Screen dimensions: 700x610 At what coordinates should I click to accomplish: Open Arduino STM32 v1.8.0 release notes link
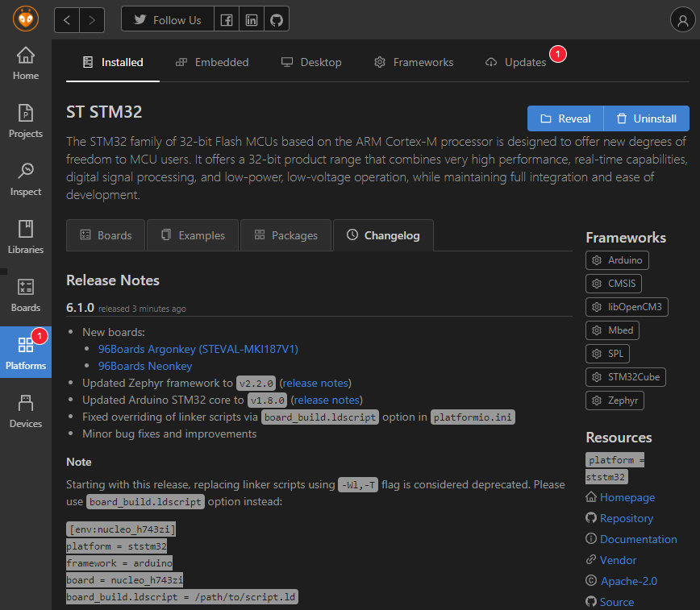coord(327,400)
